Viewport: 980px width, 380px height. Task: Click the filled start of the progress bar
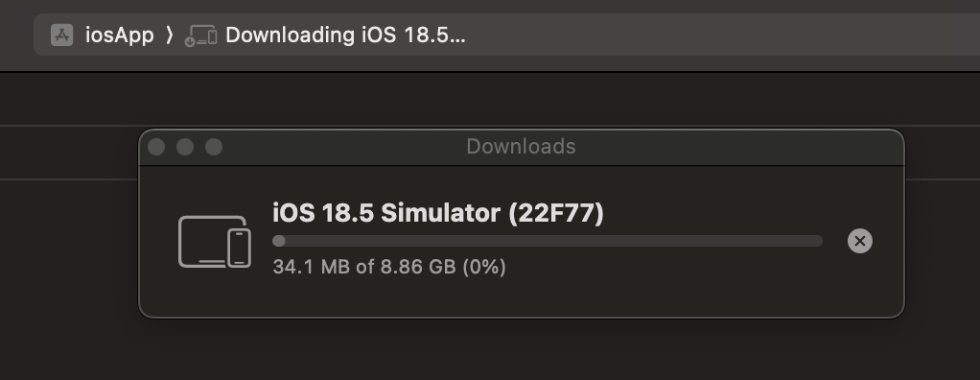pyautogui.click(x=279, y=241)
